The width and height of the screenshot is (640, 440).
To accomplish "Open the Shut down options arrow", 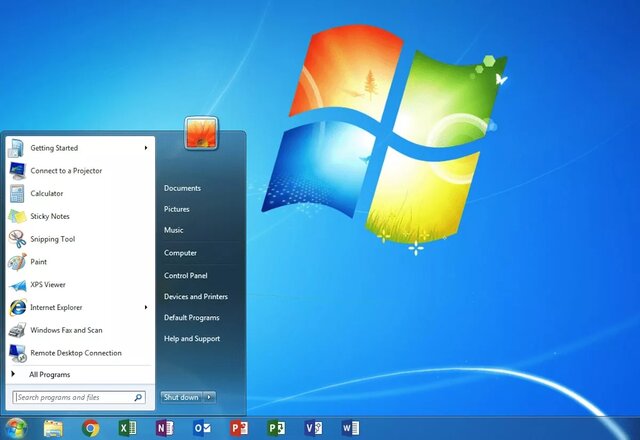I will [209, 397].
